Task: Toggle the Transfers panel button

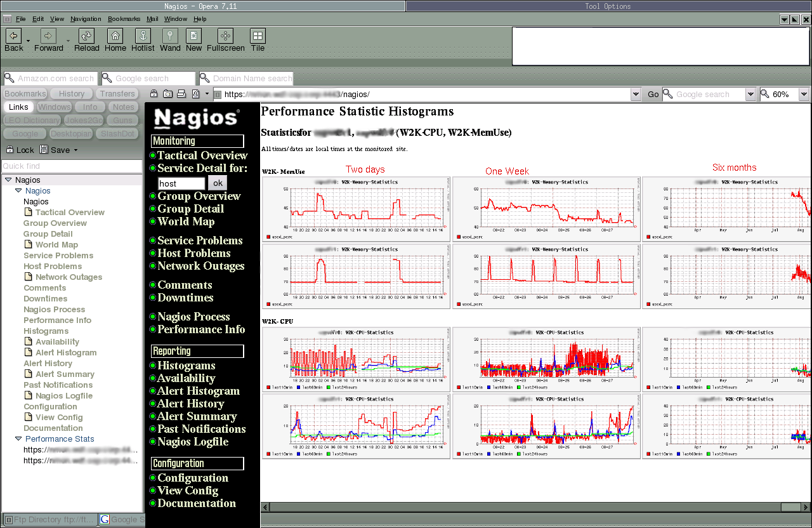Action: click(117, 93)
